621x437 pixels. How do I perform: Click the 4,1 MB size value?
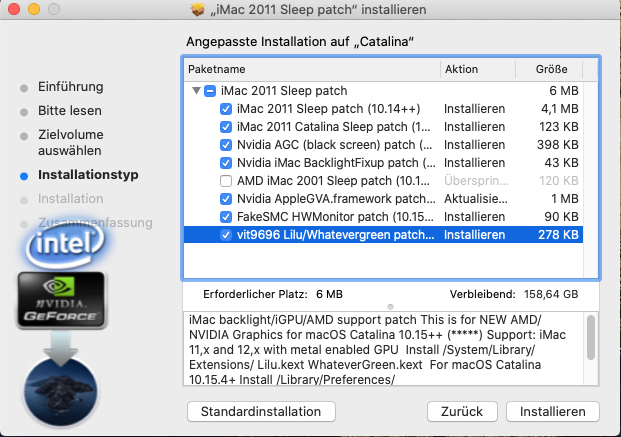point(560,109)
